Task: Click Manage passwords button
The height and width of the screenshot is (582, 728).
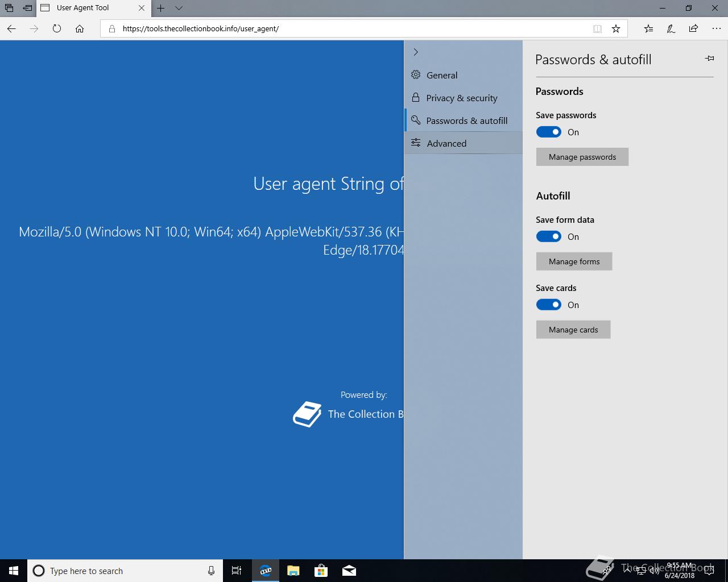Action: pos(582,157)
